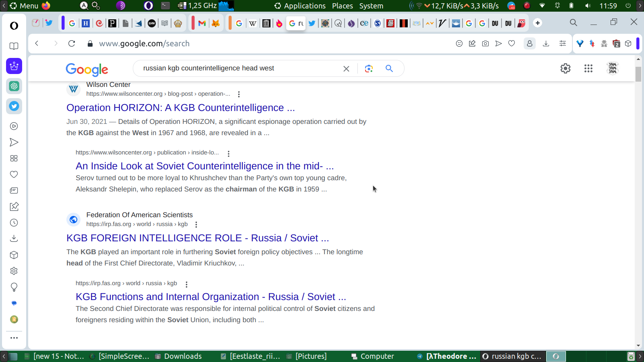Open Easy Setup sliders menu

click(x=563, y=43)
